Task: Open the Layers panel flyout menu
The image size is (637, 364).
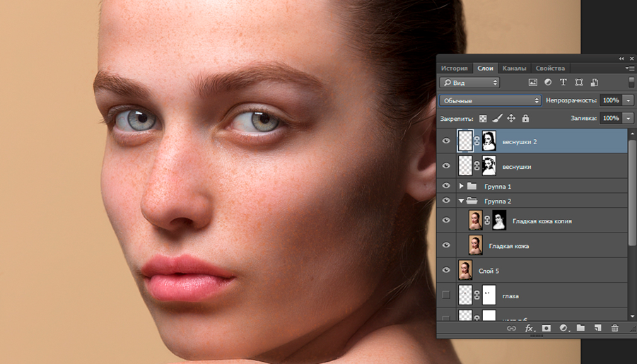Action: [x=630, y=69]
